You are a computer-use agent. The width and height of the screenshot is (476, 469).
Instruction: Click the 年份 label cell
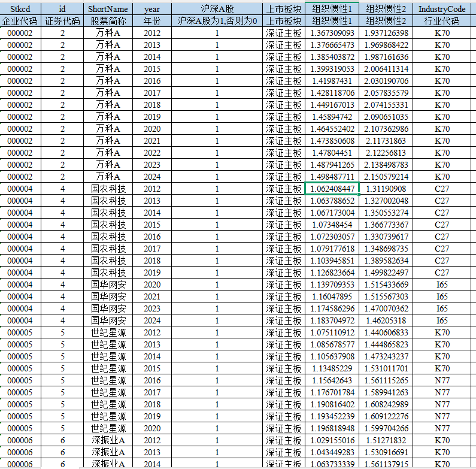point(152,21)
